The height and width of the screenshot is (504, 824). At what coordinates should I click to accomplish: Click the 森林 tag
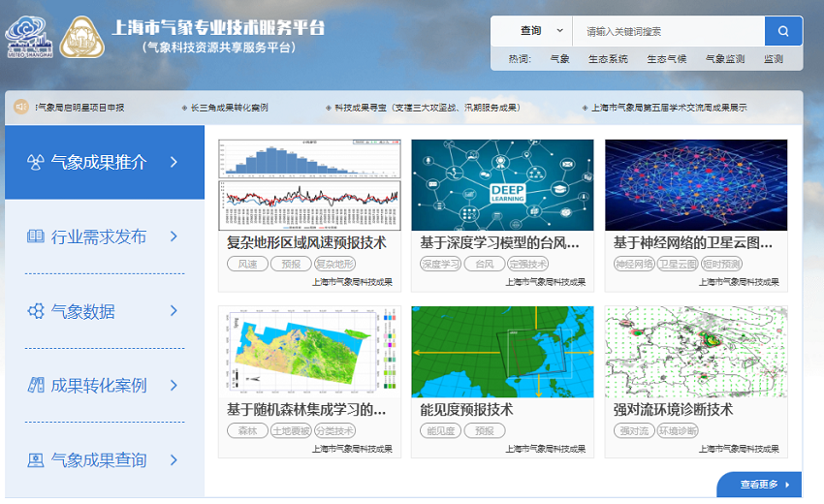pos(247,431)
